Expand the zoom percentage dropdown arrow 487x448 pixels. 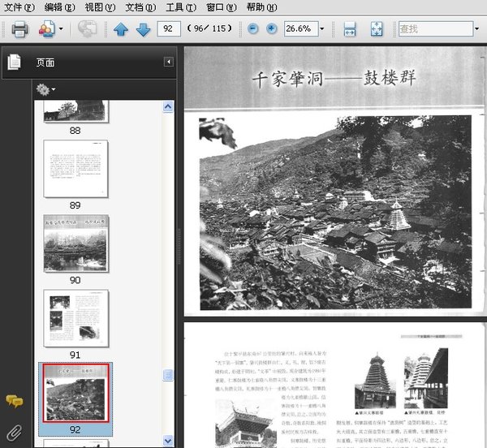[x=322, y=29]
